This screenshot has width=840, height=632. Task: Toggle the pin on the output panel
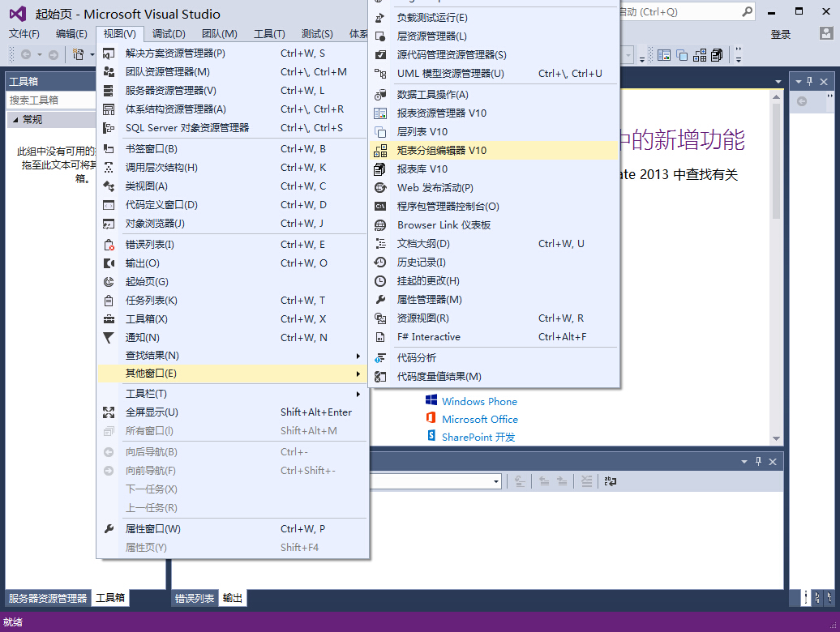pos(759,462)
